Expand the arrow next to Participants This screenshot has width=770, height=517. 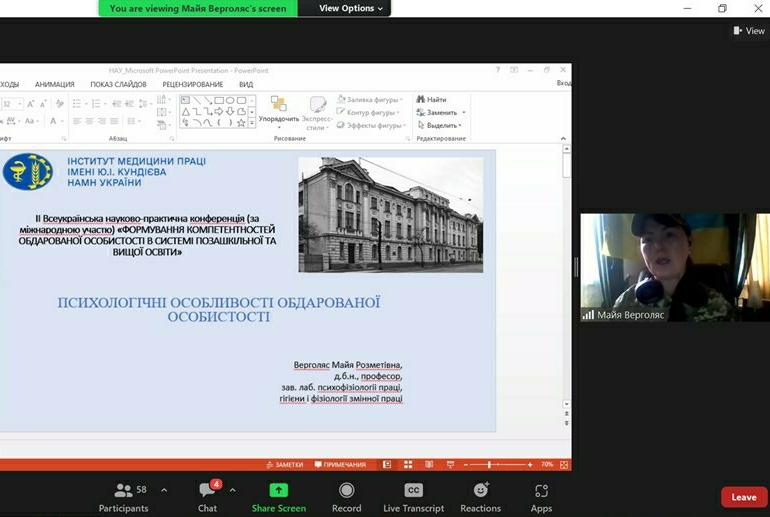point(164,490)
